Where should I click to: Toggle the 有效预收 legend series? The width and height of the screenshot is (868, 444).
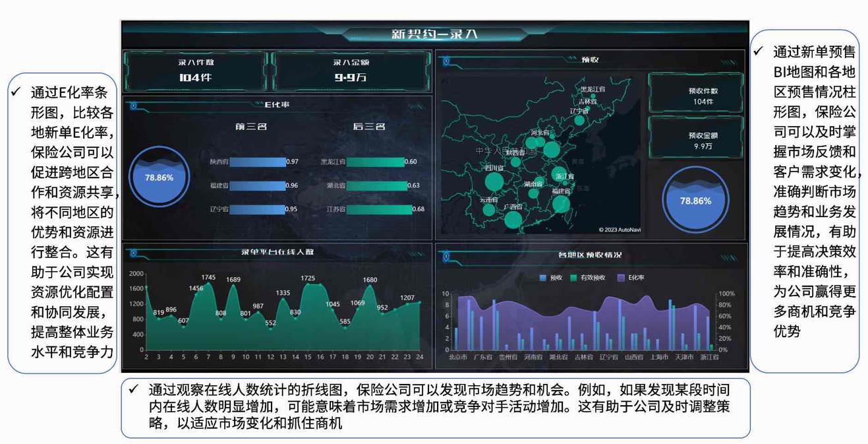588,278
